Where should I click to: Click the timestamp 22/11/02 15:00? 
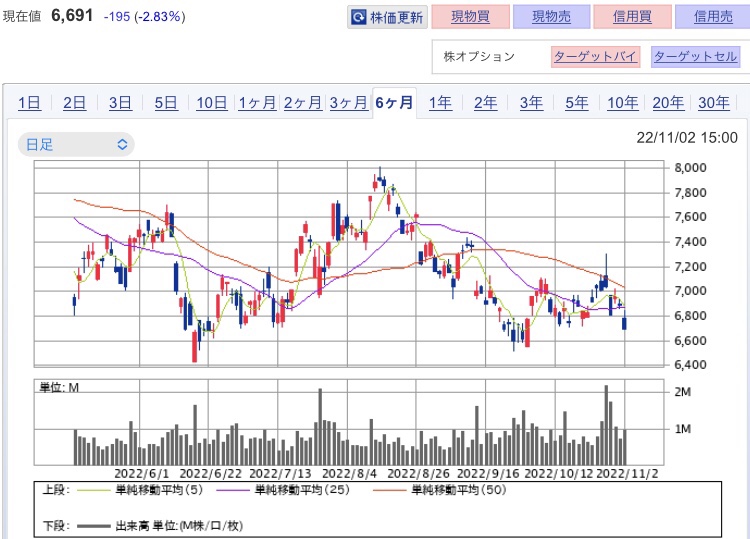pyautogui.click(x=687, y=138)
